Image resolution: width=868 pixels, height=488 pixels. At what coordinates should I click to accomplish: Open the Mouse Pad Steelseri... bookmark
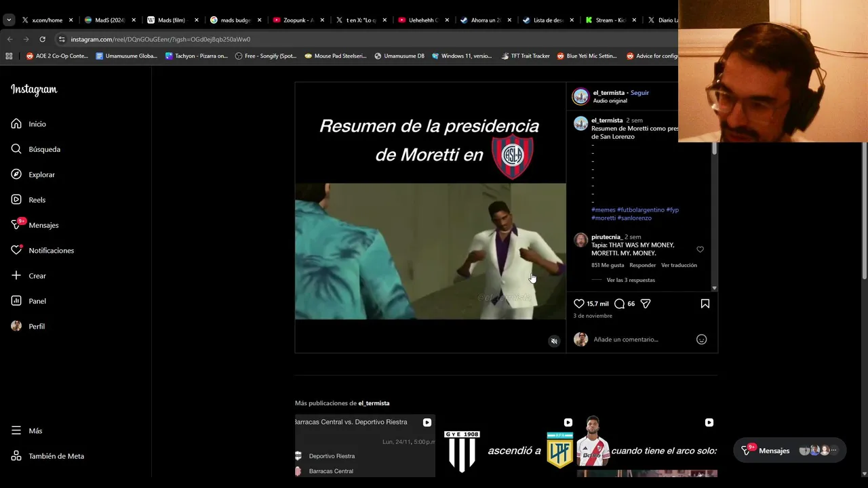coord(336,56)
